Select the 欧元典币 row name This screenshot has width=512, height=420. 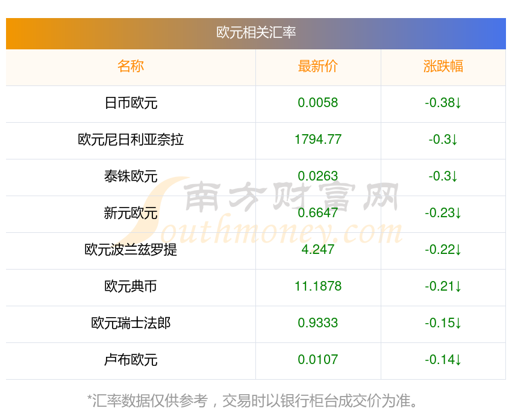coord(131,286)
